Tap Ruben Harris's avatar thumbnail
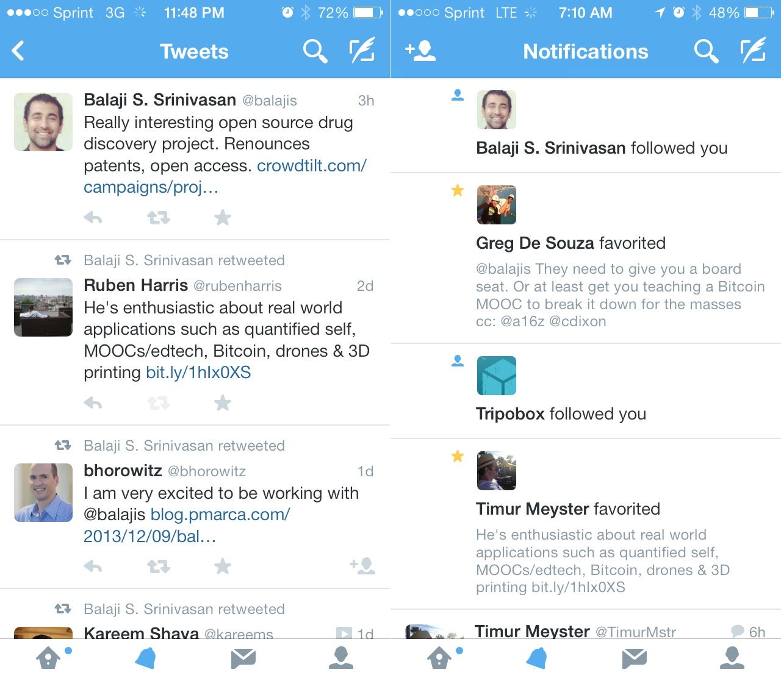The image size is (781, 700). pos(43,307)
